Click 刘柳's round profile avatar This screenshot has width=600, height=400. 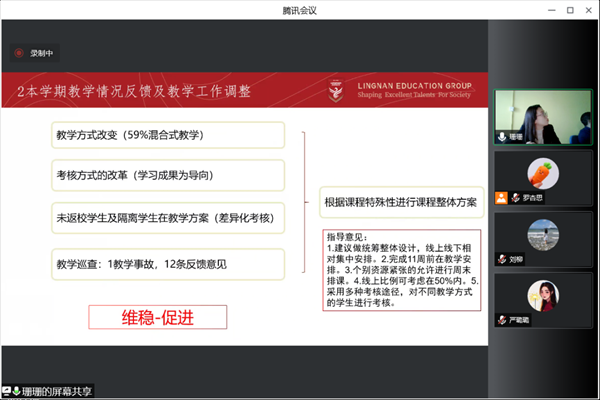pyautogui.click(x=543, y=234)
